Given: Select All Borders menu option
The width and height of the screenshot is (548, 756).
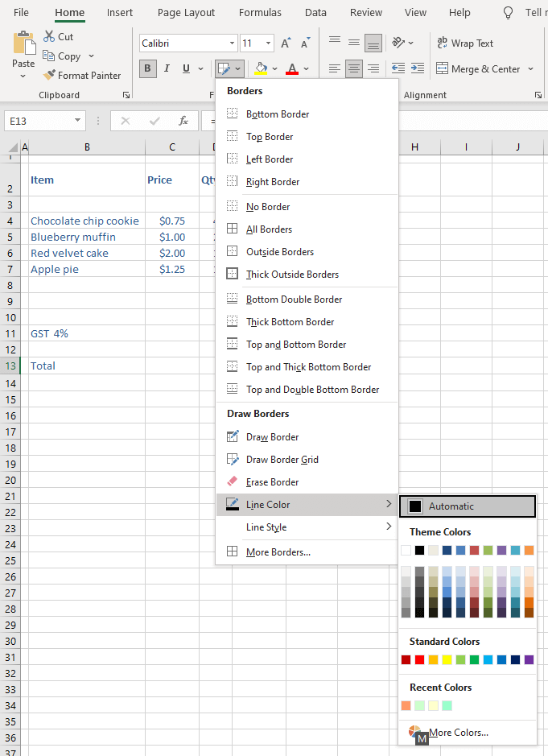Looking at the screenshot, I should pyautogui.click(x=269, y=229).
